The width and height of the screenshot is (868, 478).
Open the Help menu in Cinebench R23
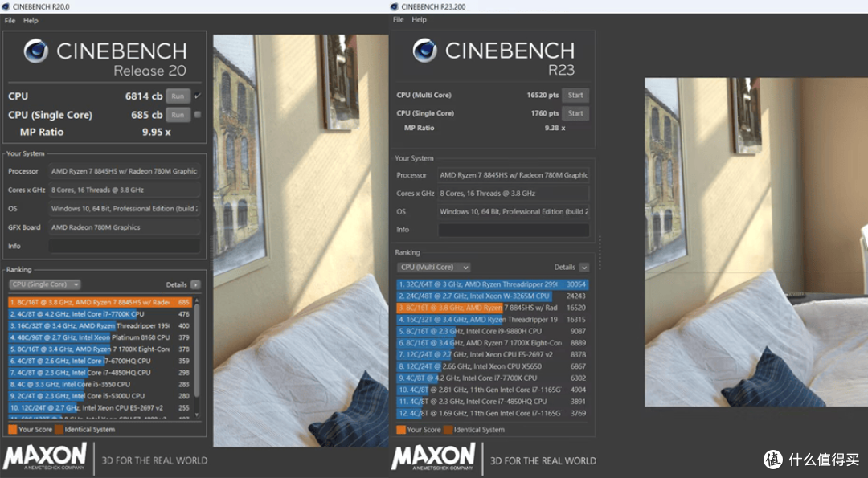pos(419,20)
